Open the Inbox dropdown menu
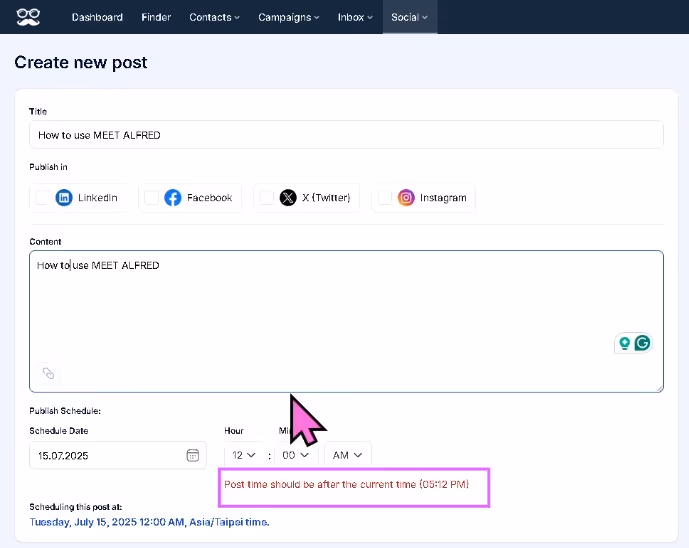Image resolution: width=689 pixels, height=548 pixels. (x=355, y=17)
